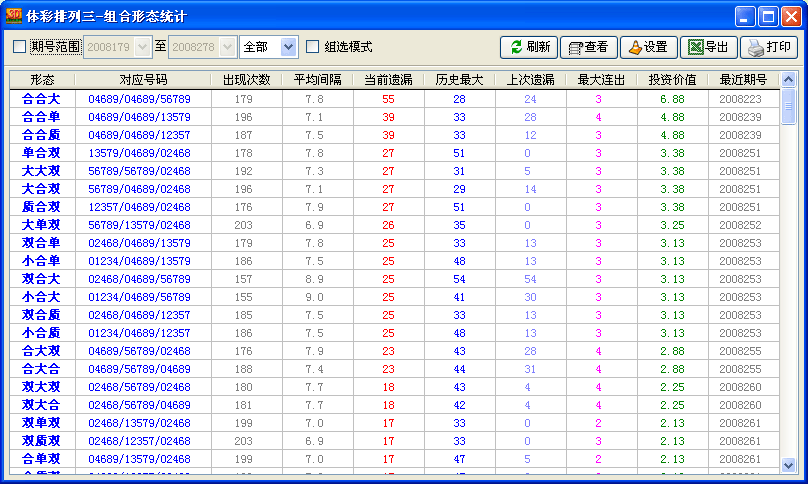Screen dimensions: 808x484
Task: Sort by 当前遗漏 column header
Action: pos(387,80)
